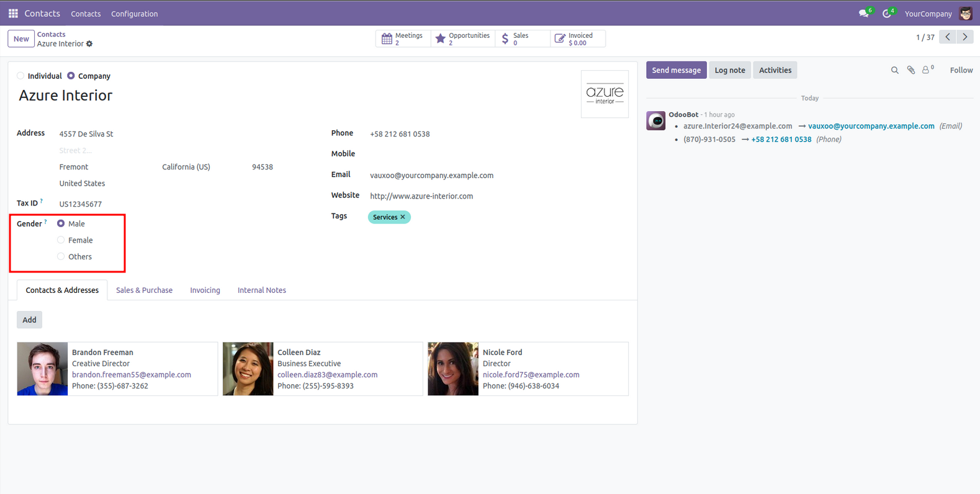This screenshot has height=494, width=980.
Task: Remove the Services tag with X
Action: point(403,217)
